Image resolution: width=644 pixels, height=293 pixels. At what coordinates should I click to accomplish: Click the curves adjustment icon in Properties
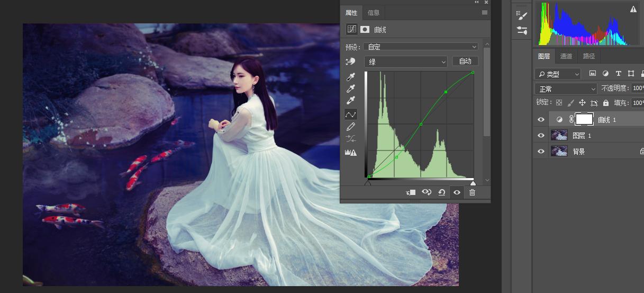[351, 30]
